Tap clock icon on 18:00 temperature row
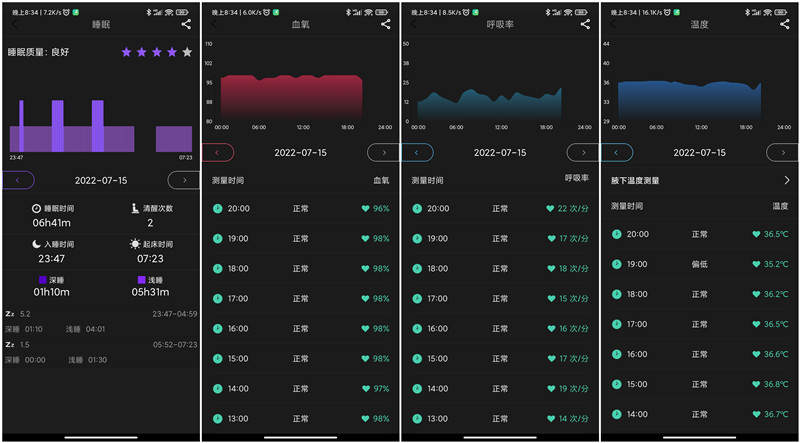The image size is (800, 443). coord(617,294)
